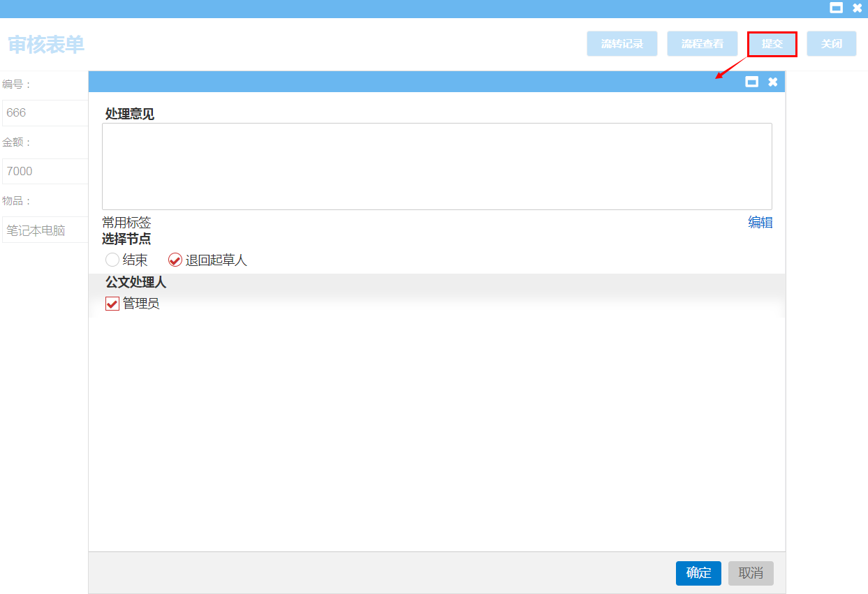This screenshot has width=868, height=594.
Task: Choose the 退回起草人 node option
Action: click(x=175, y=260)
